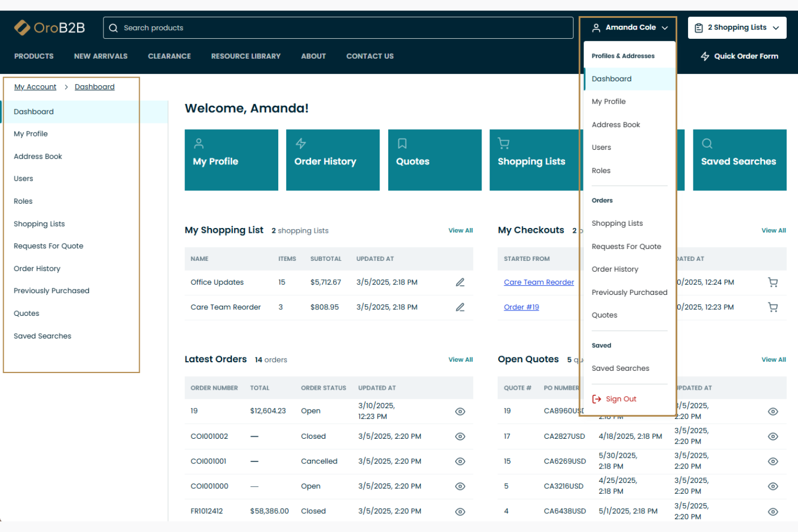Show details of quote 17 using its eye icon

773,436
